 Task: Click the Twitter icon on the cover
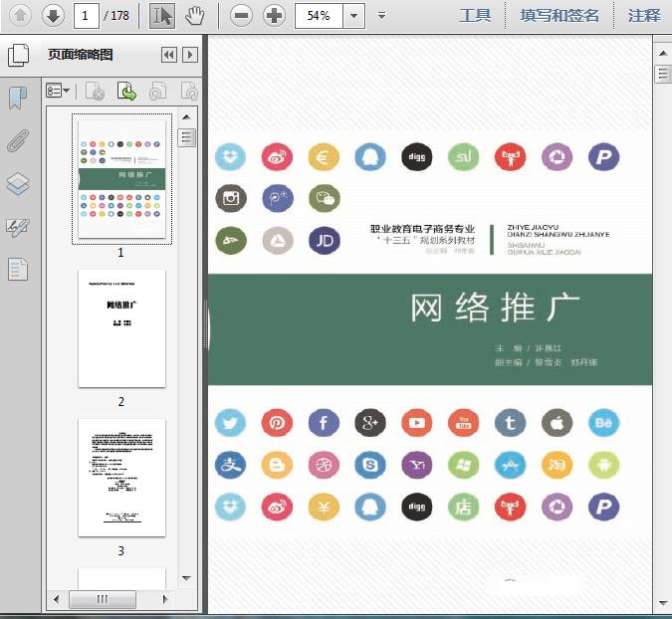click(x=231, y=423)
